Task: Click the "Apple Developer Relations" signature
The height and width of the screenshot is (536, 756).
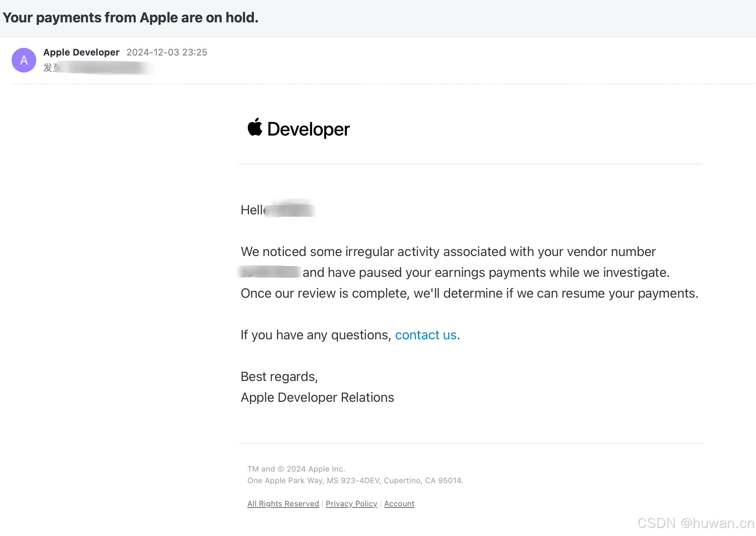Action: coord(317,397)
